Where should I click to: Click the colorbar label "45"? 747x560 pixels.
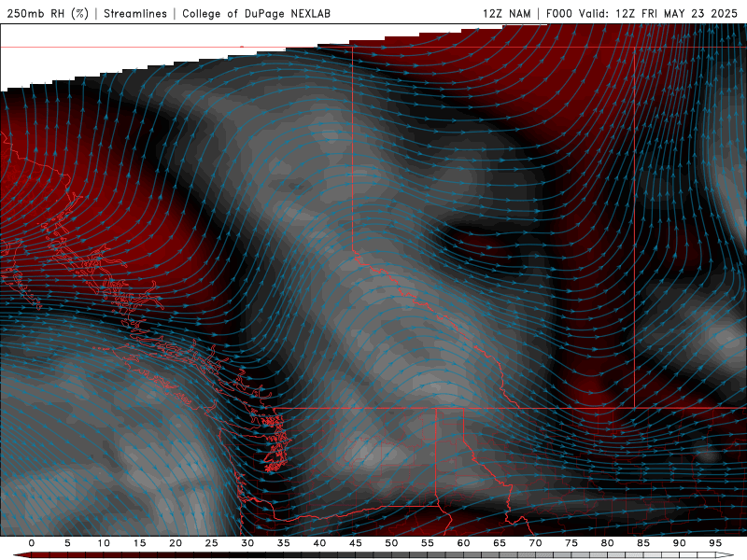click(x=355, y=543)
